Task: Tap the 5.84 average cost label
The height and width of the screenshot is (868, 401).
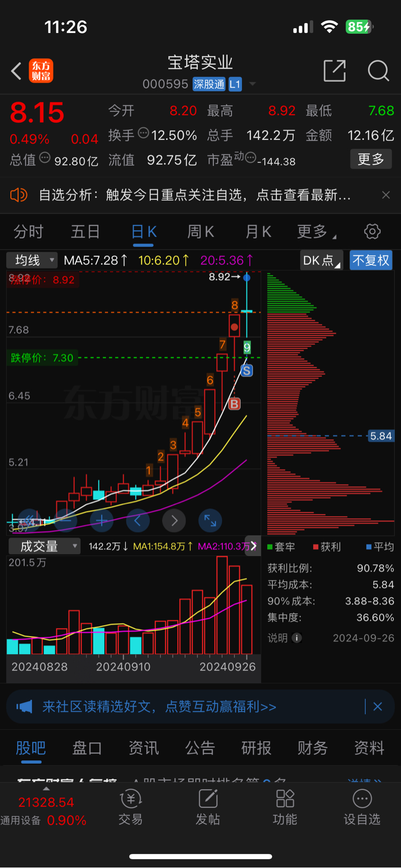Action: (x=381, y=436)
